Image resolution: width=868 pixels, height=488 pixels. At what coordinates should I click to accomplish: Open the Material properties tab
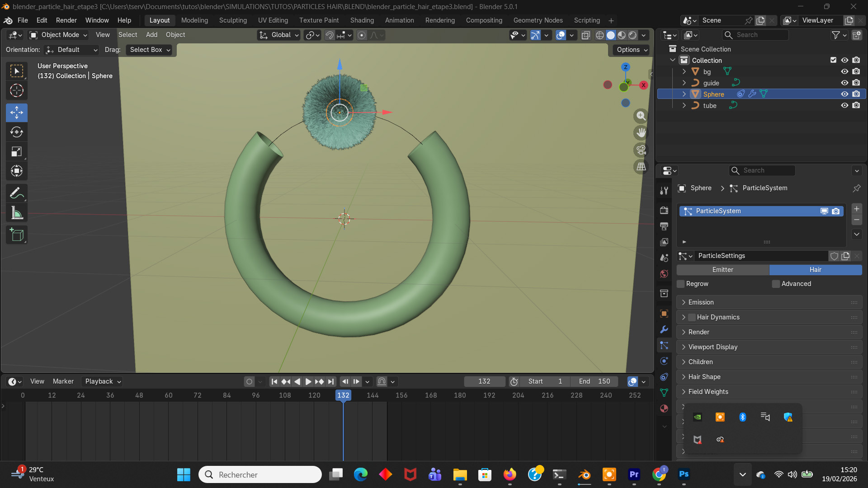664,408
